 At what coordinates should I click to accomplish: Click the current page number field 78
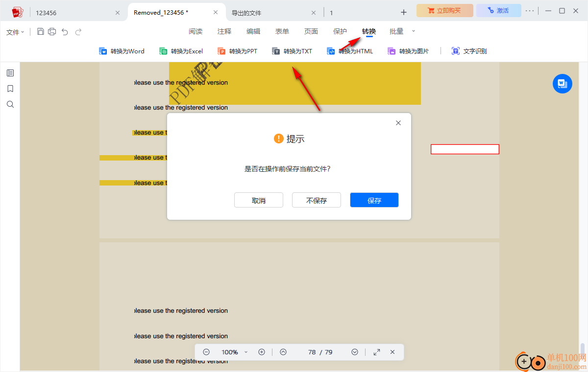[x=312, y=352]
